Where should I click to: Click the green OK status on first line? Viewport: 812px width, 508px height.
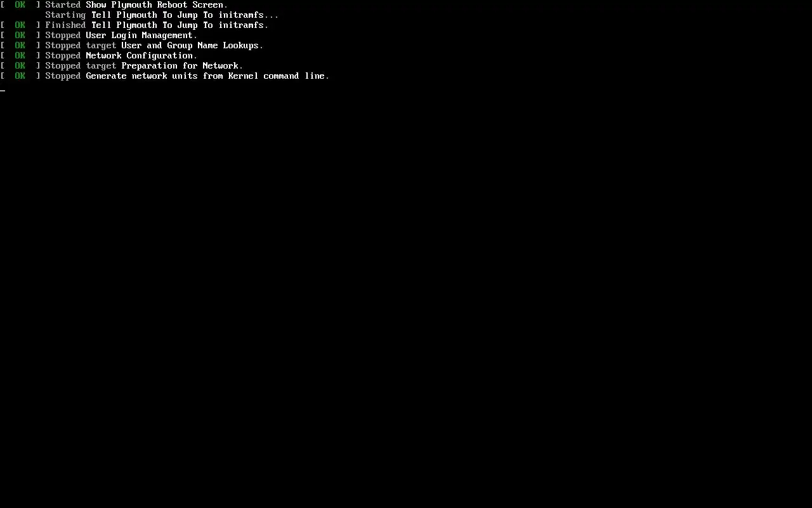pyautogui.click(x=20, y=5)
